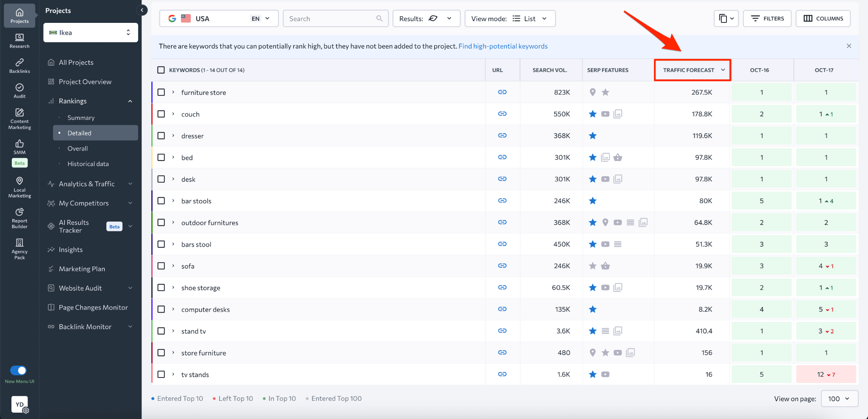Select the Backlinks sidebar icon
This screenshot has height=419, width=868.
[19, 65]
